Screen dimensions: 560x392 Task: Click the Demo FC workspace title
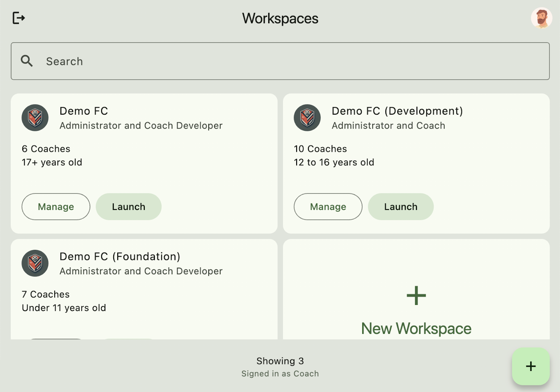[x=84, y=111]
